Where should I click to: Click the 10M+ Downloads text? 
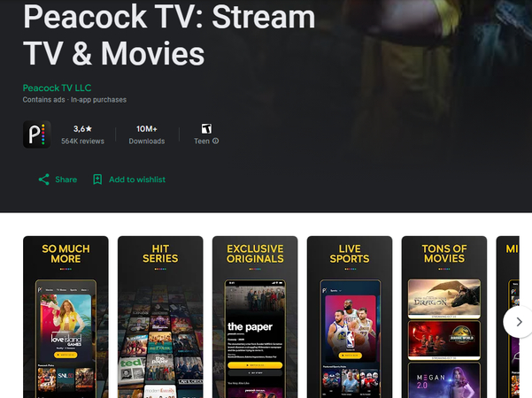147,134
